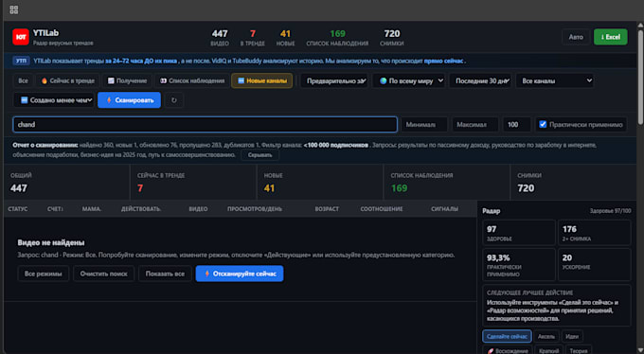Click the Показать все button

(165, 274)
